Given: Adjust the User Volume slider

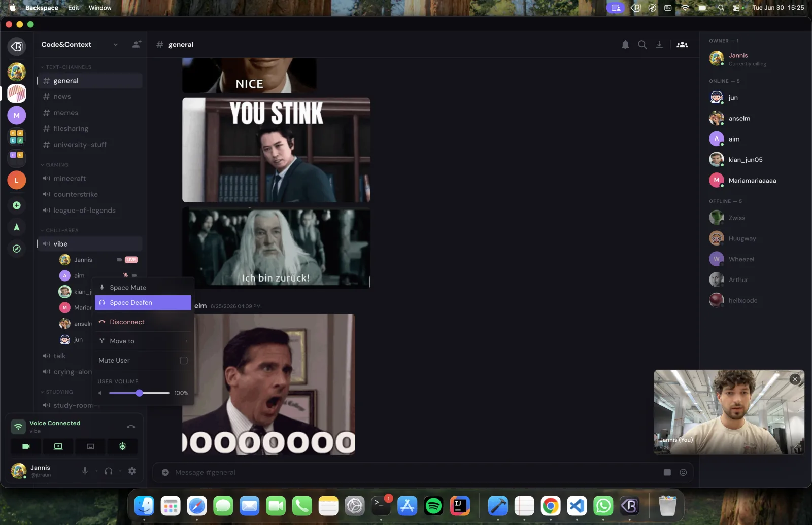Looking at the screenshot, I should point(139,393).
